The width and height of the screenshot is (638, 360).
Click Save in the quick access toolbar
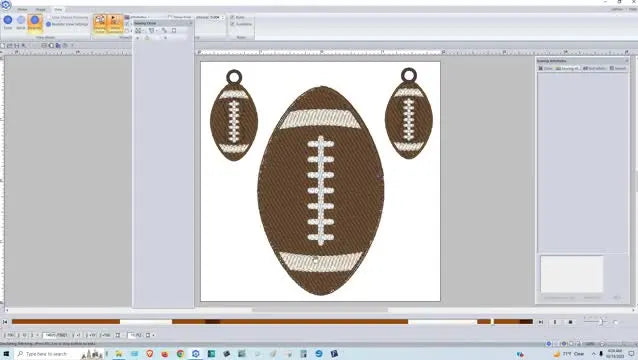click(x=17, y=46)
